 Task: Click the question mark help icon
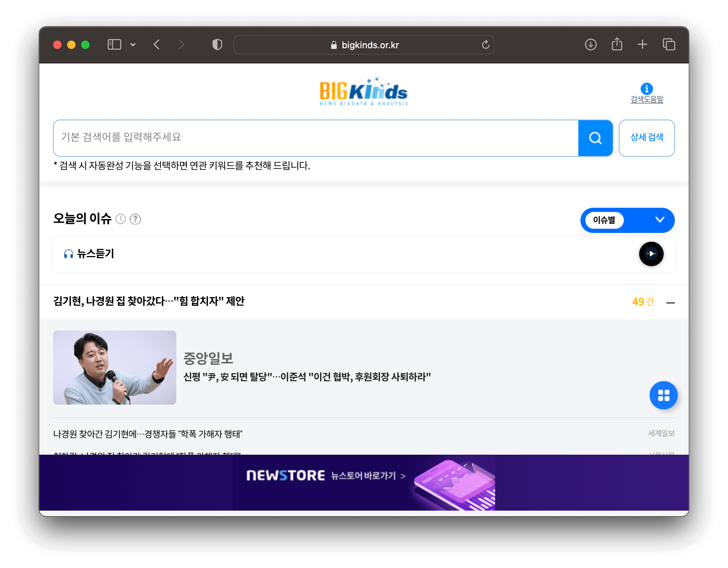[x=135, y=219]
